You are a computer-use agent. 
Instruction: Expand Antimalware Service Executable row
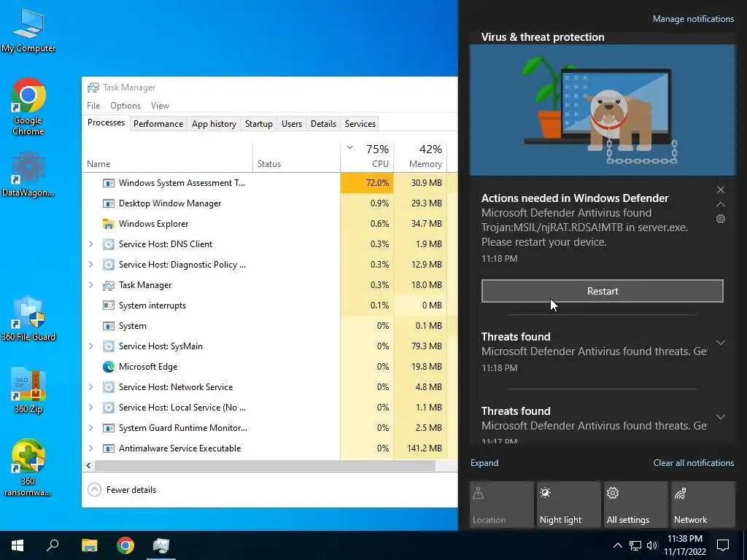pyautogui.click(x=91, y=448)
